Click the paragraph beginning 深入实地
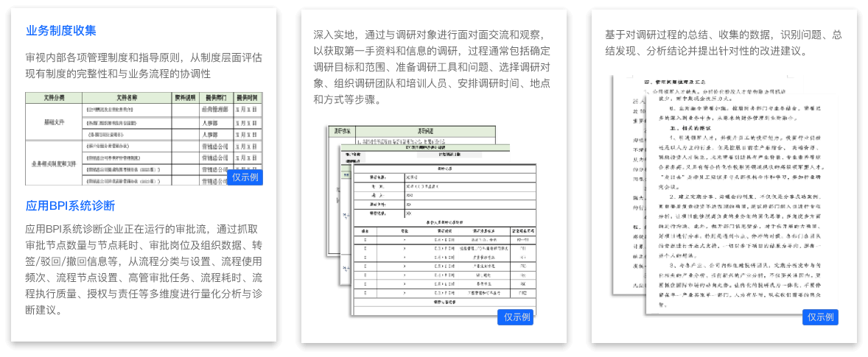The image size is (868, 357). pyautogui.click(x=433, y=67)
